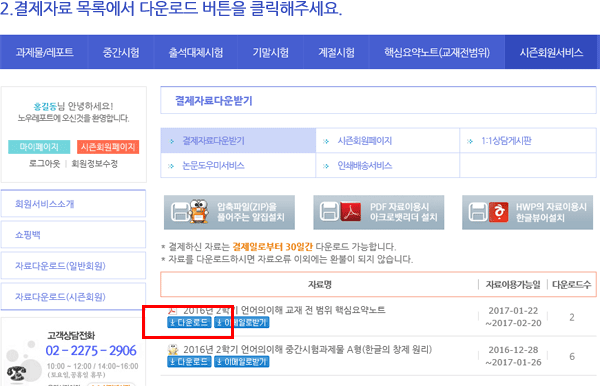Click the 핵심요약노트 title text row
This screenshot has height=390, width=600.
[x=284, y=310]
